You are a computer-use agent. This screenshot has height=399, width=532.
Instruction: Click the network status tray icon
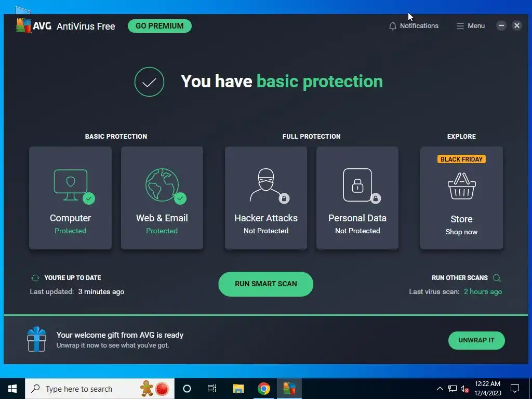coord(453,389)
